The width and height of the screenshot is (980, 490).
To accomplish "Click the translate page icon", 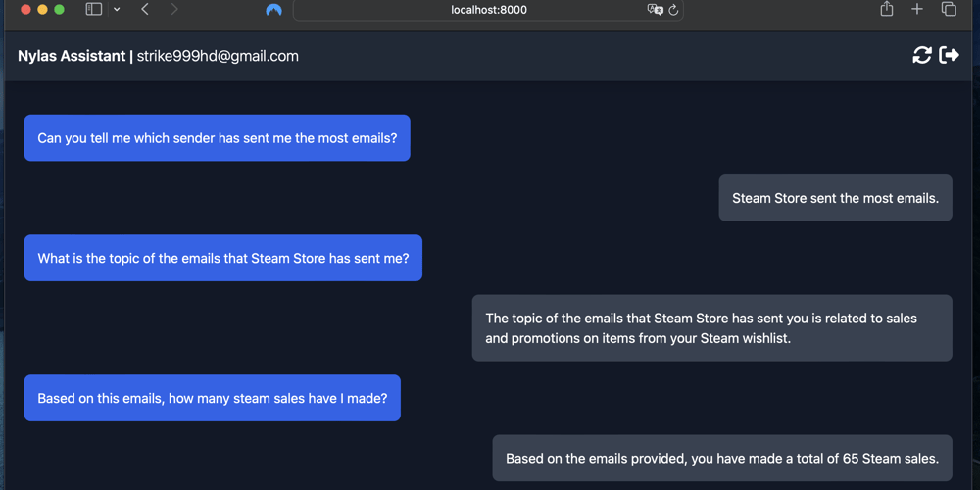I will [655, 10].
